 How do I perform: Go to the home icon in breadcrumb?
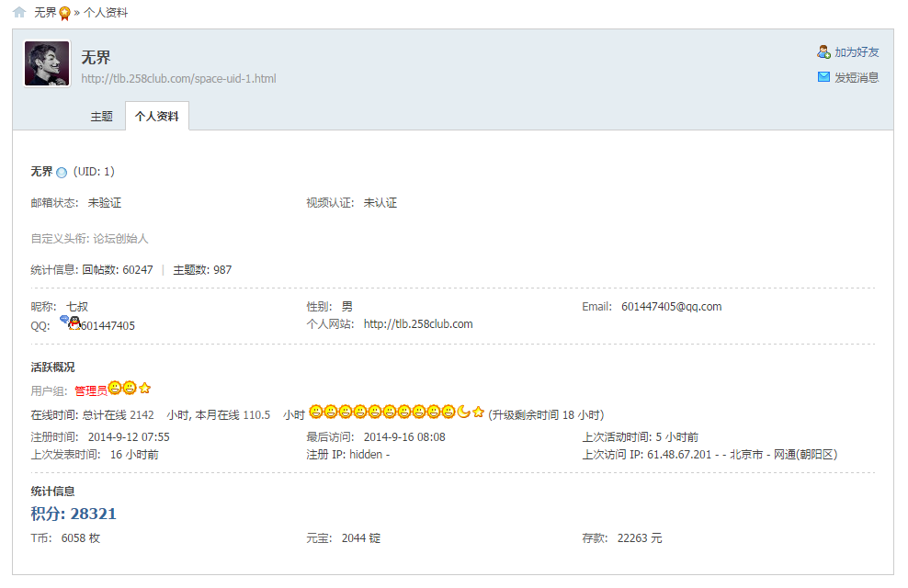[19, 12]
